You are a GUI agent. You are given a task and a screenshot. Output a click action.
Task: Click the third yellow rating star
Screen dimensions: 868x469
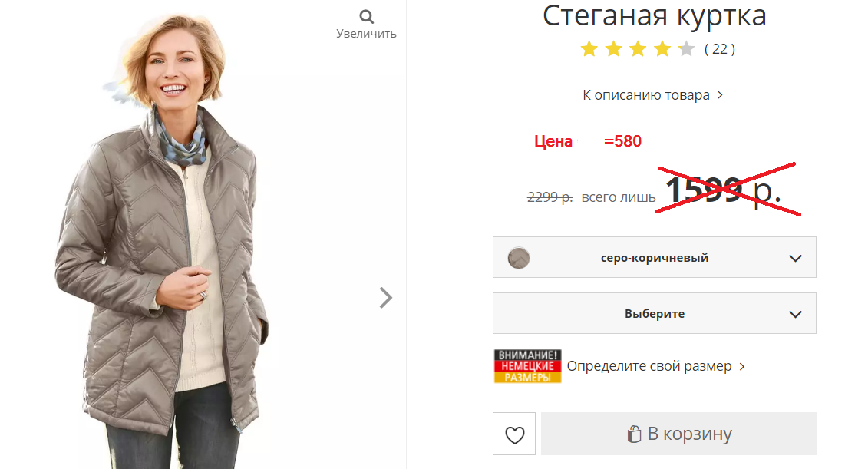click(x=638, y=49)
